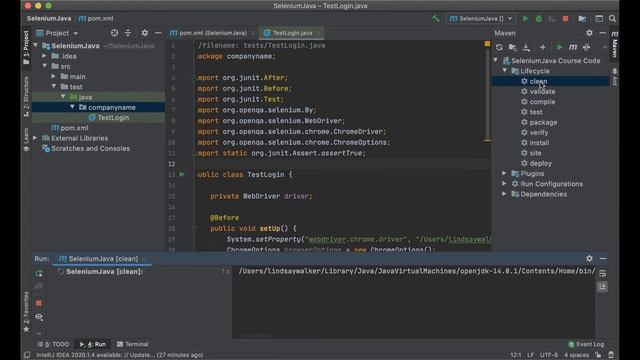
Task: Select Maven lifecycle goal install
Action: point(539,143)
